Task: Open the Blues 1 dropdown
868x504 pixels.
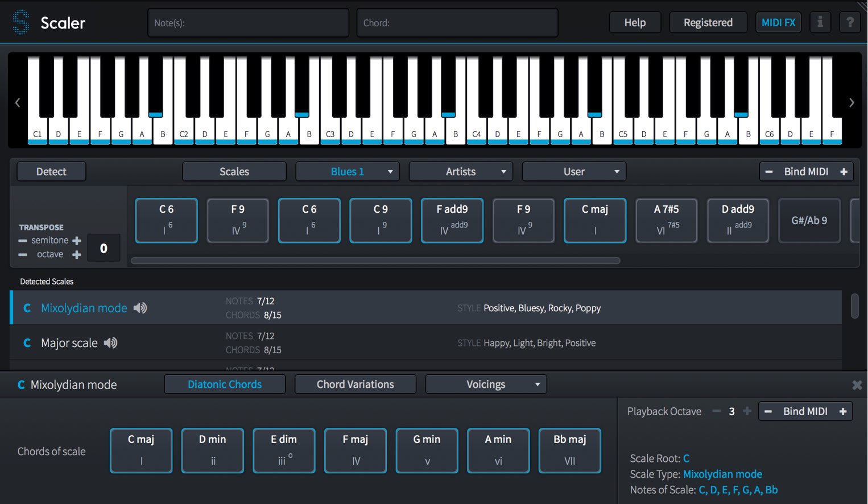Action: [x=348, y=172]
